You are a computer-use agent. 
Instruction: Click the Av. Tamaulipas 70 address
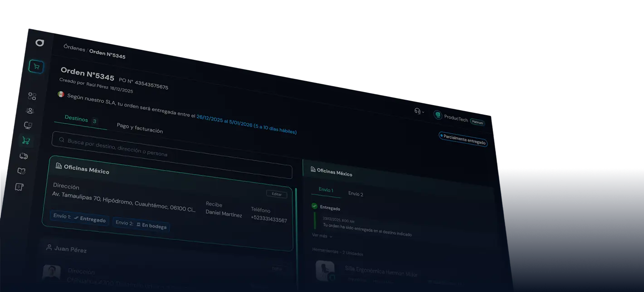click(124, 201)
